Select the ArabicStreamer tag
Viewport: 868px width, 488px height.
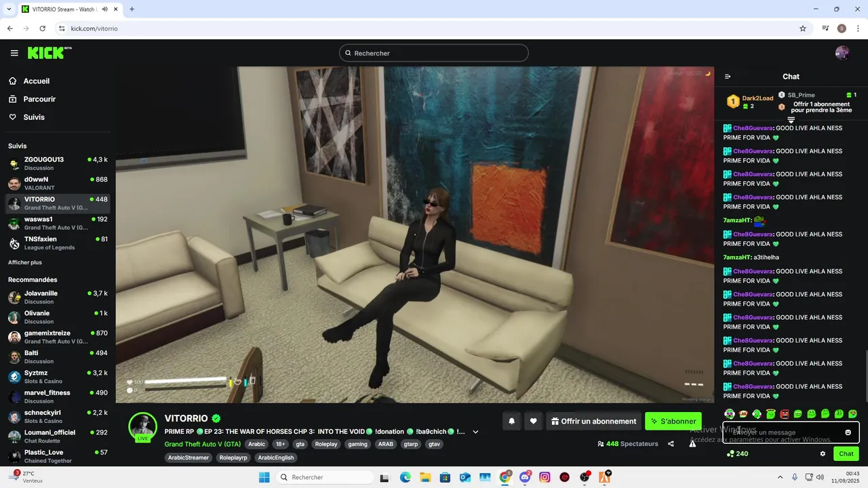[x=189, y=457]
